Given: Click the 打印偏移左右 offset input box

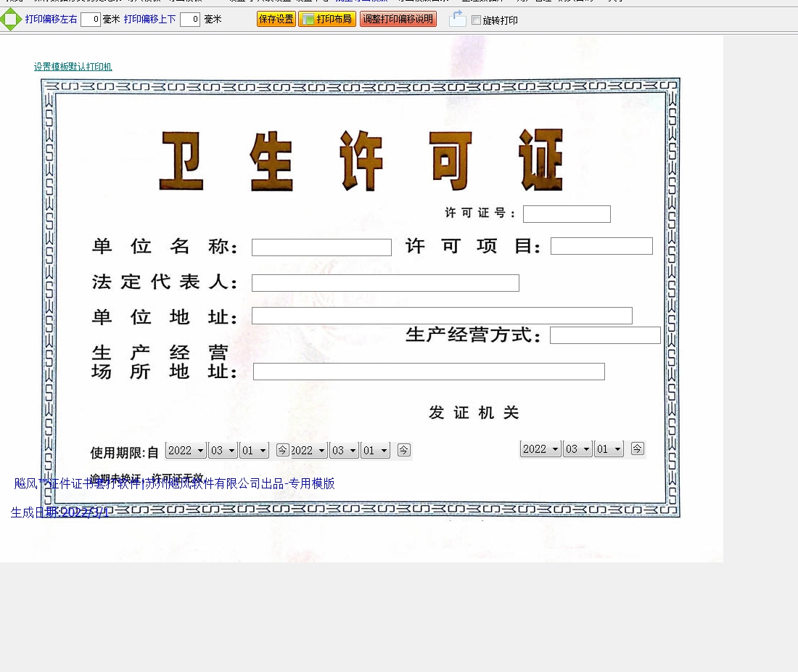Looking at the screenshot, I should click(x=91, y=20).
